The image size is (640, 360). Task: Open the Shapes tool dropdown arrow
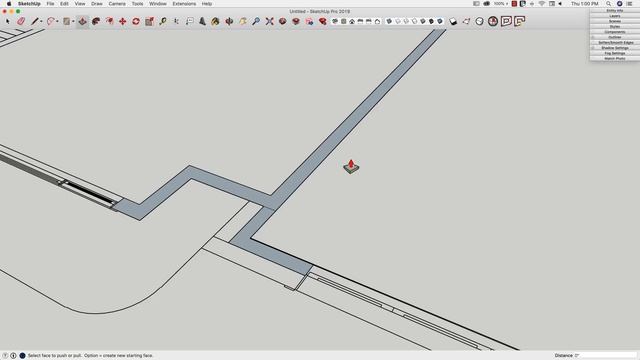[73, 21]
